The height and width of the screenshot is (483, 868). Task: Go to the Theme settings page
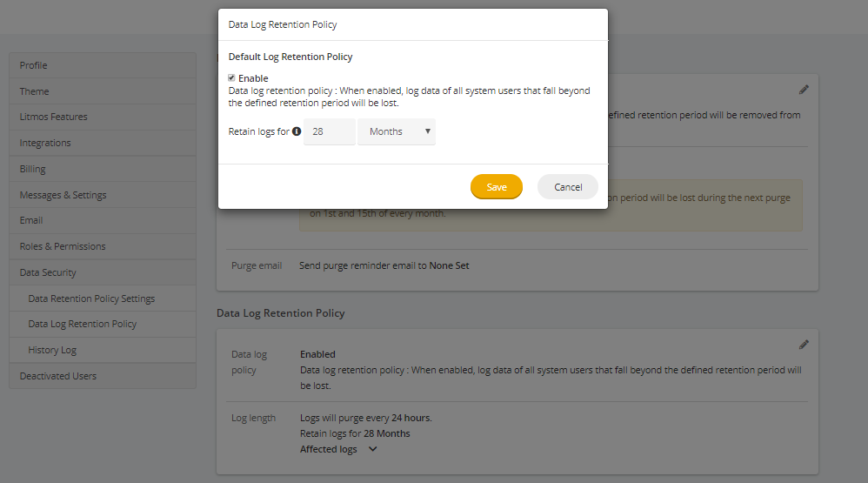coord(103,91)
